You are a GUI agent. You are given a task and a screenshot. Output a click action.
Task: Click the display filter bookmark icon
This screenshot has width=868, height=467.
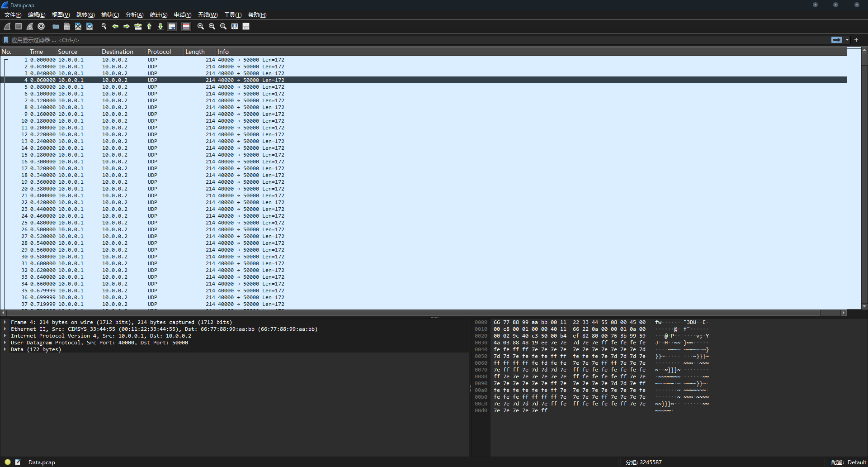[6, 40]
